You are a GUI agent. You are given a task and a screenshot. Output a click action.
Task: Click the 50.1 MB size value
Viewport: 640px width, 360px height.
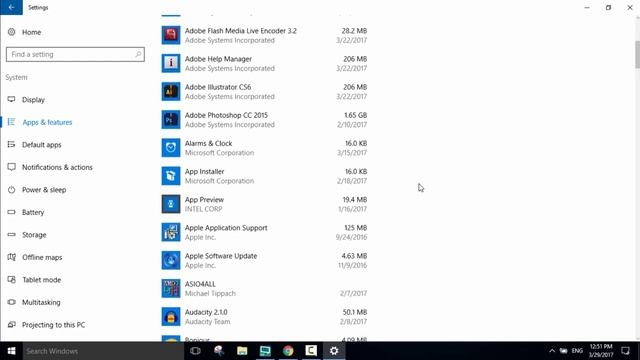[355, 312]
